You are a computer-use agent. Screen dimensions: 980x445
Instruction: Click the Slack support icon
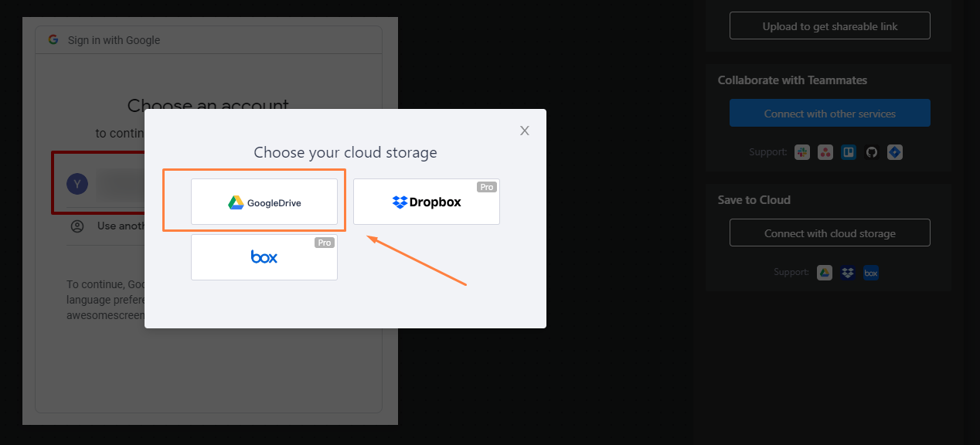(802, 152)
